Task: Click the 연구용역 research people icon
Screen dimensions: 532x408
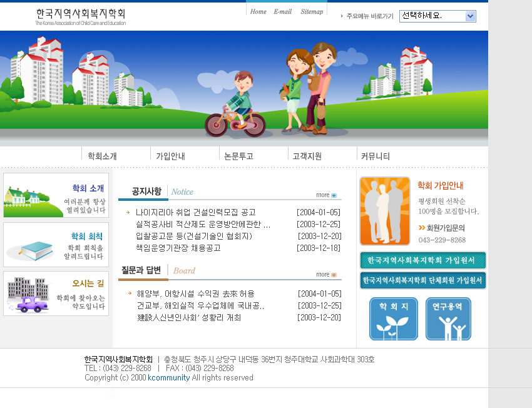Action: (448, 319)
